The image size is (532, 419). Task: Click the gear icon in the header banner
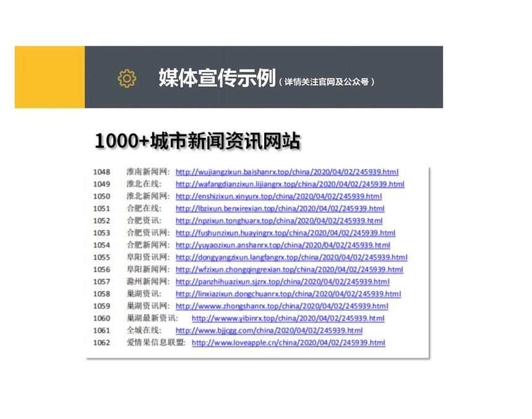pyautogui.click(x=127, y=79)
